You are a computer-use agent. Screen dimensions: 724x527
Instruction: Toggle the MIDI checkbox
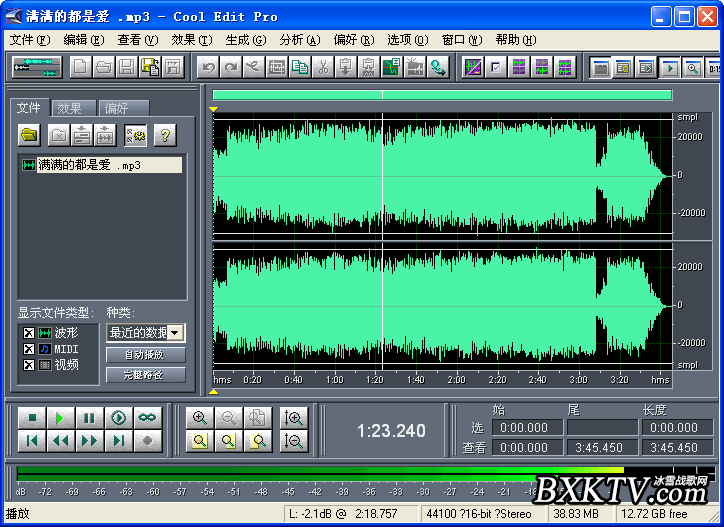pos(29,349)
